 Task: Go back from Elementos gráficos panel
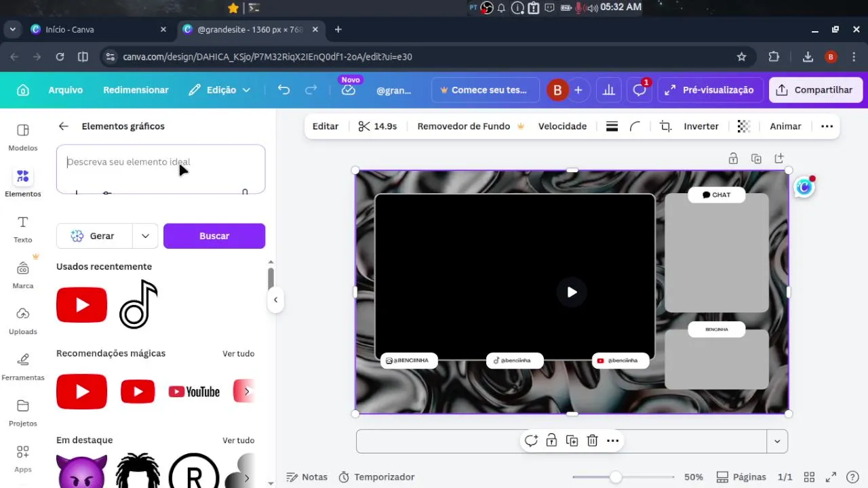[x=64, y=126]
